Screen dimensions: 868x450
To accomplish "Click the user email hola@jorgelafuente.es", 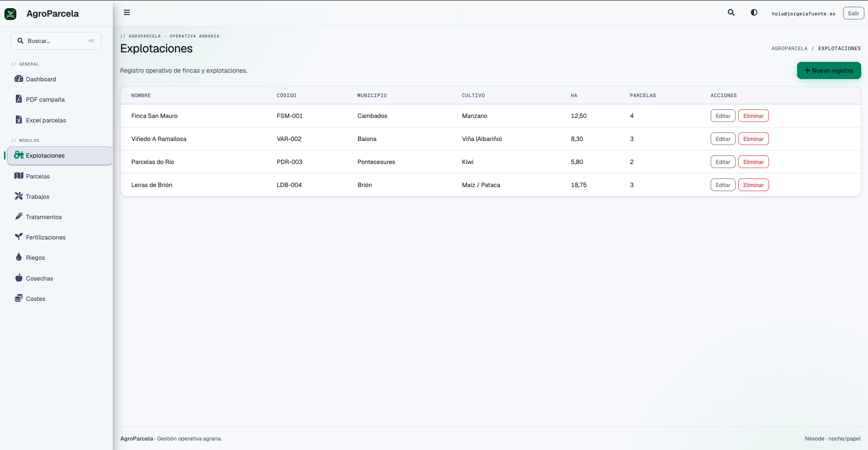I will click(x=803, y=14).
